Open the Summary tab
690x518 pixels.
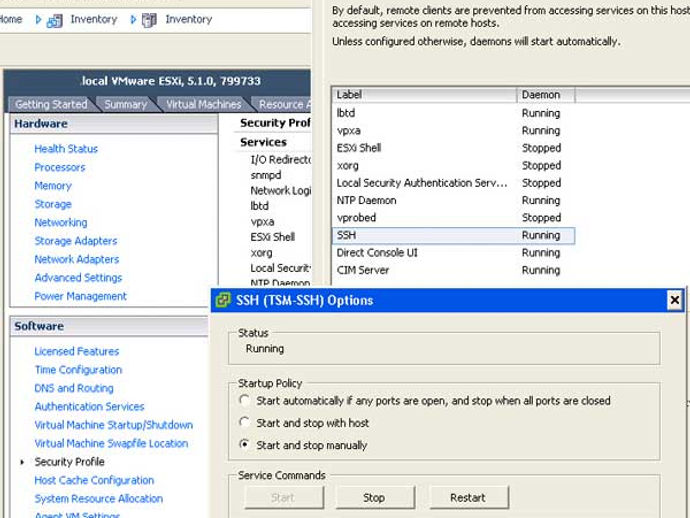[126, 104]
